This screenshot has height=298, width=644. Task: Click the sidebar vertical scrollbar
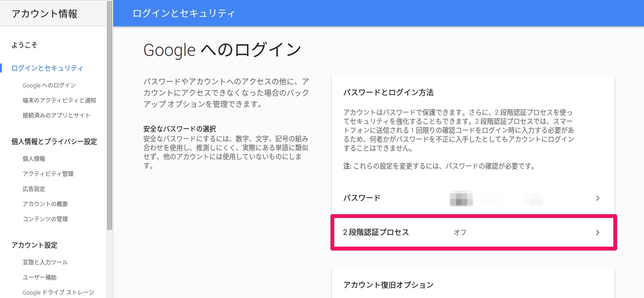pyautogui.click(x=110, y=115)
